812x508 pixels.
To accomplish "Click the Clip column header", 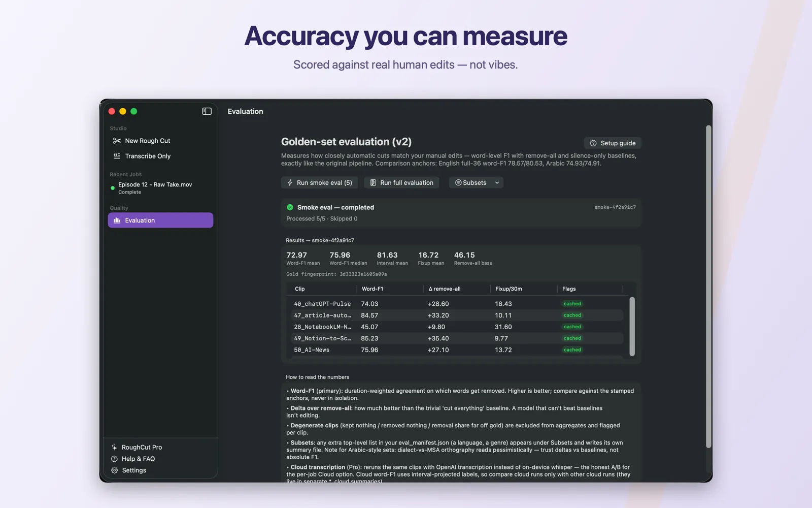I will (300, 289).
